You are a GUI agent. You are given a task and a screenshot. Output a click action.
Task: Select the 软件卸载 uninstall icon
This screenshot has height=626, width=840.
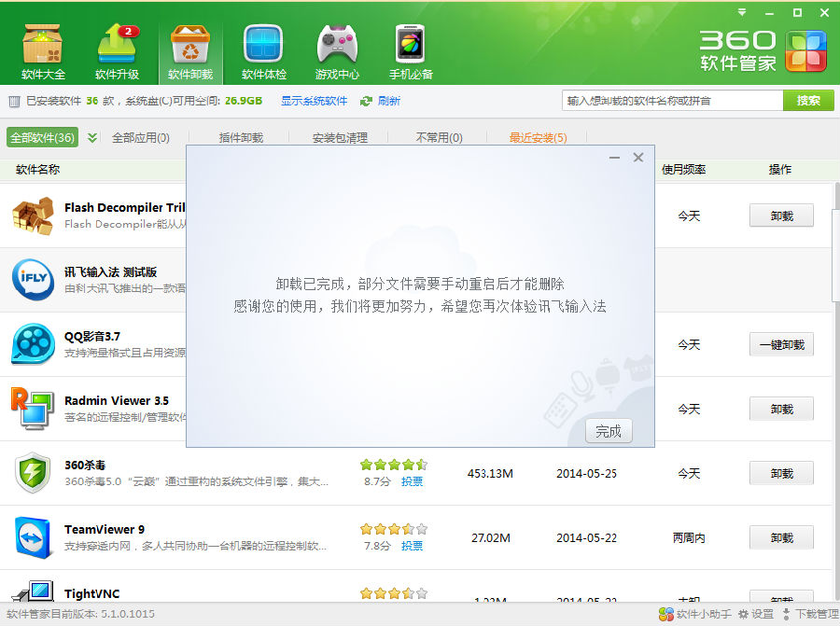pyautogui.click(x=190, y=51)
